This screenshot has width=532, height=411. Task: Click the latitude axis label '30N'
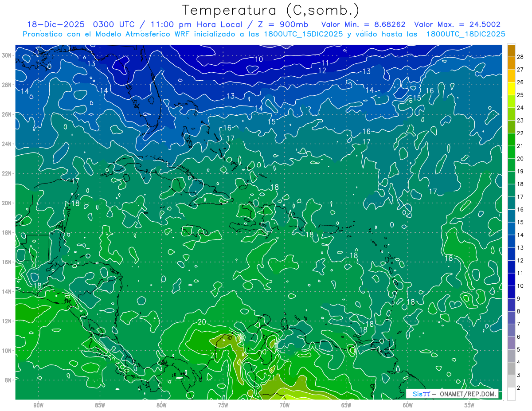click(7, 55)
